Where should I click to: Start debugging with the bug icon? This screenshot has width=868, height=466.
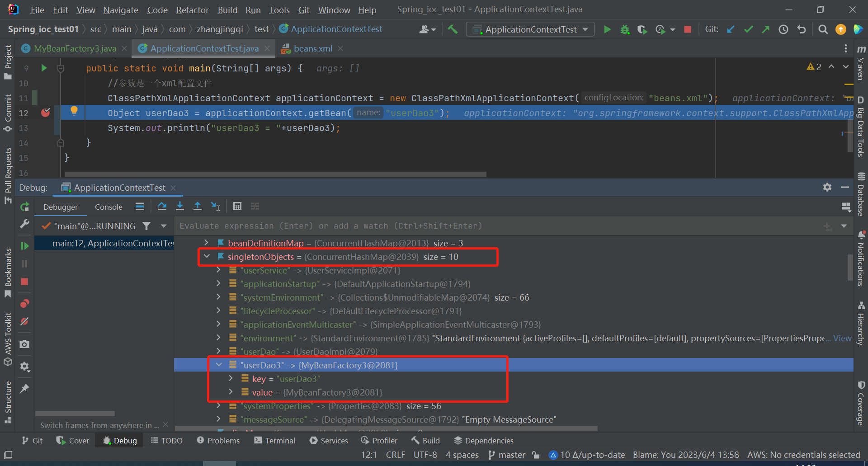pyautogui.click(x=625, y=29)
